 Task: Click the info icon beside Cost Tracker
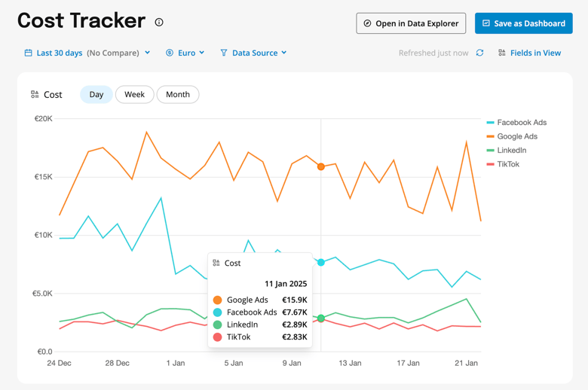coord(159,23)
